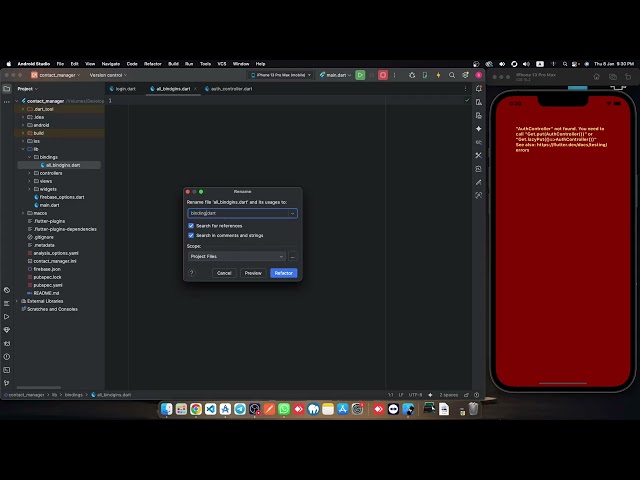Open IDE settings gear icon in toolbar
Viewport: 640px width, 480px height.
point(465,75)
